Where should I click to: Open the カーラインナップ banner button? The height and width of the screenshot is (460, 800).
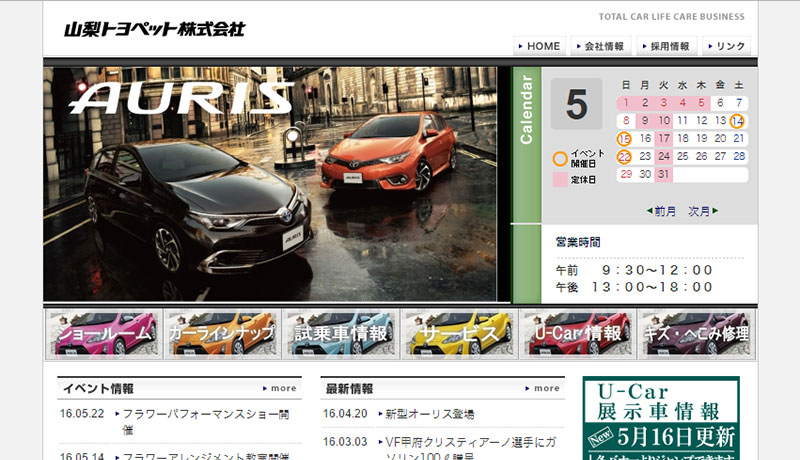[222, 334]
